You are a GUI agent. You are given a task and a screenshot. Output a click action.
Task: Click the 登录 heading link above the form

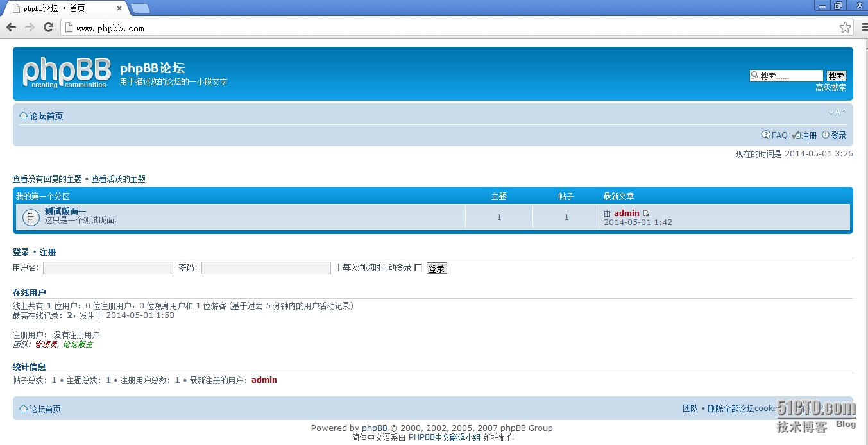[x=21, y=252]
